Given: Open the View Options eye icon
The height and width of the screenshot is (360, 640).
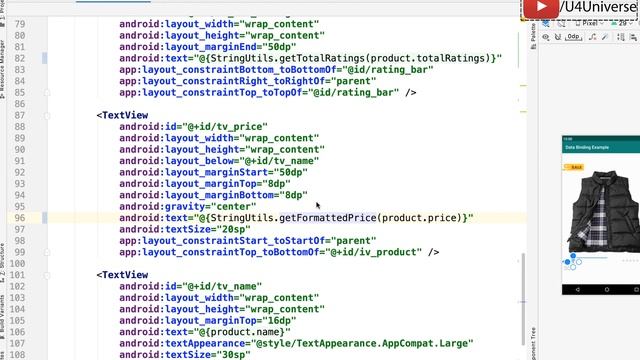Looking at the screenshot, I should pos(546,37).
